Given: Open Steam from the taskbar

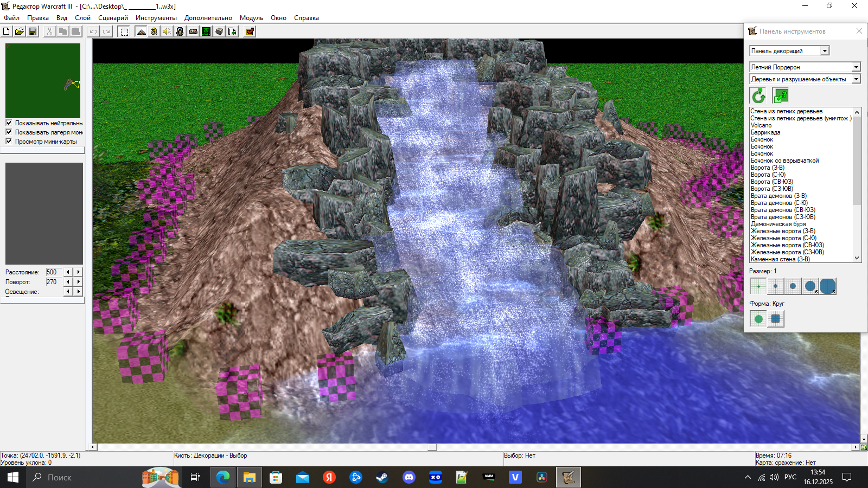Looking at the screenshot, I should click(382, 477).
